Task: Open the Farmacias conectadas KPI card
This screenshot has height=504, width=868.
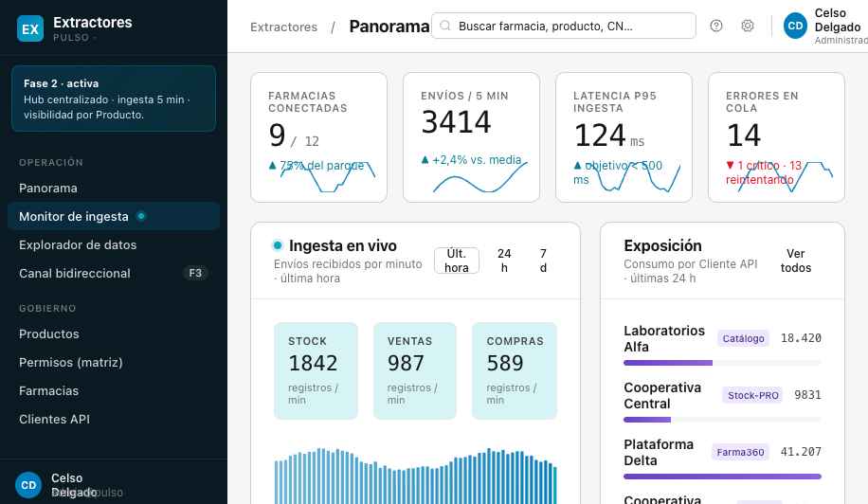Action: point(318,137)
